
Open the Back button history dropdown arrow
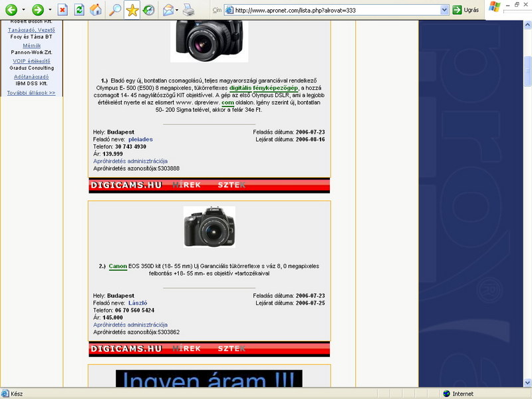23,10
